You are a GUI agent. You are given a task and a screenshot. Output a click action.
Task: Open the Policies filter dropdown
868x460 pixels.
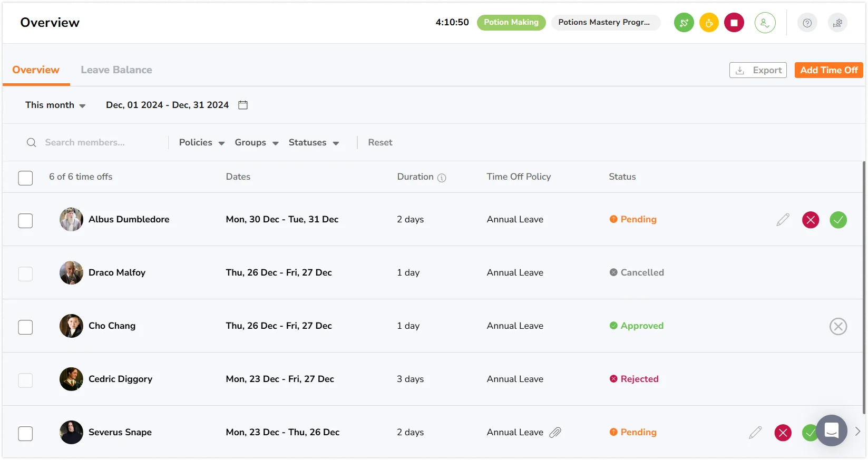[x=202, y=142]
